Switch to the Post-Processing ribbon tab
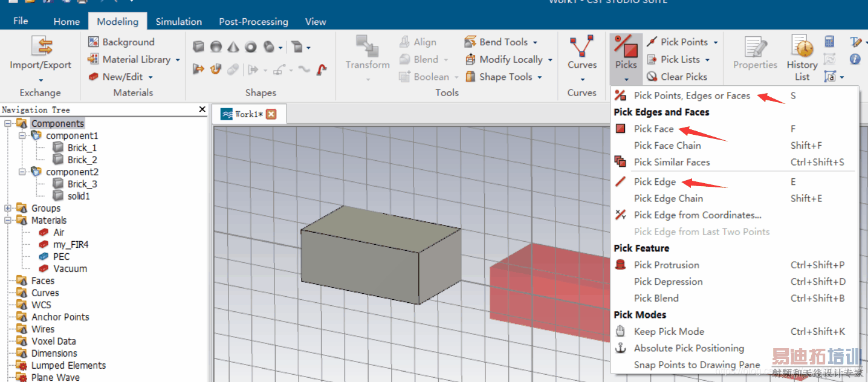The height and width of the screenshot is (382, 868). pos(253,21)
